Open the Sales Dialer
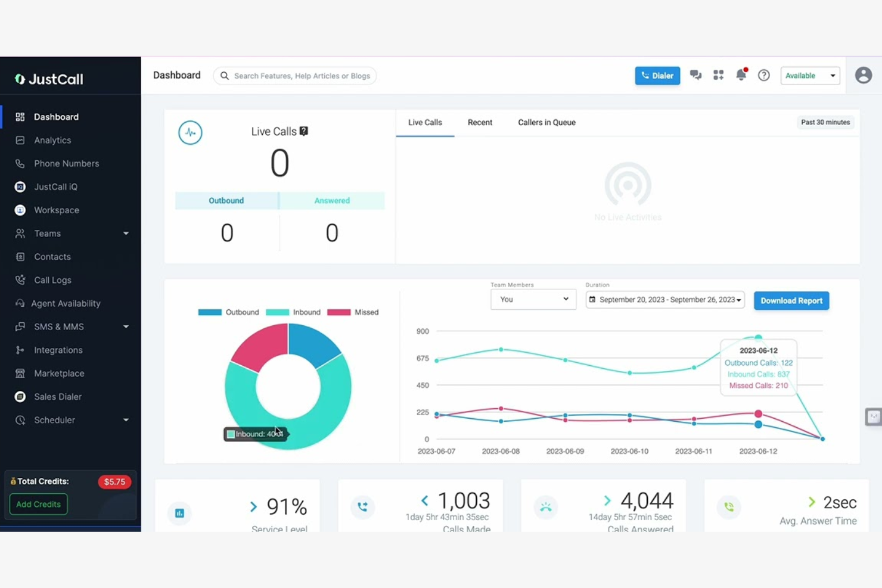Screen dimensions: 882x588 coord(58,396)
